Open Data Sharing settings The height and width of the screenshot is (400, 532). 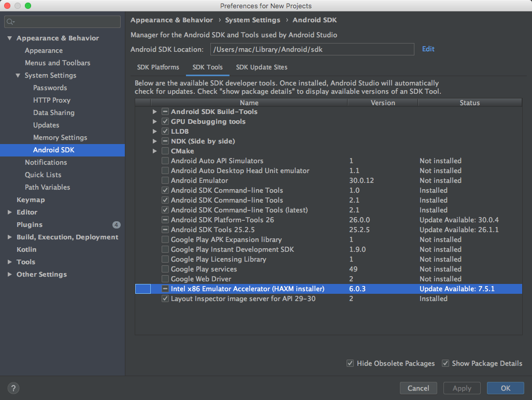coord(53,112)
